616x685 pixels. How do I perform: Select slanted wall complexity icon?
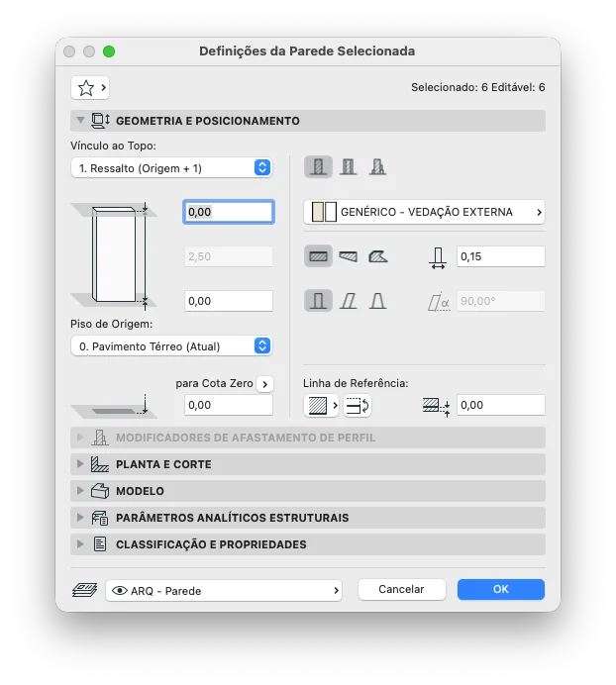[x=348, y=301]
